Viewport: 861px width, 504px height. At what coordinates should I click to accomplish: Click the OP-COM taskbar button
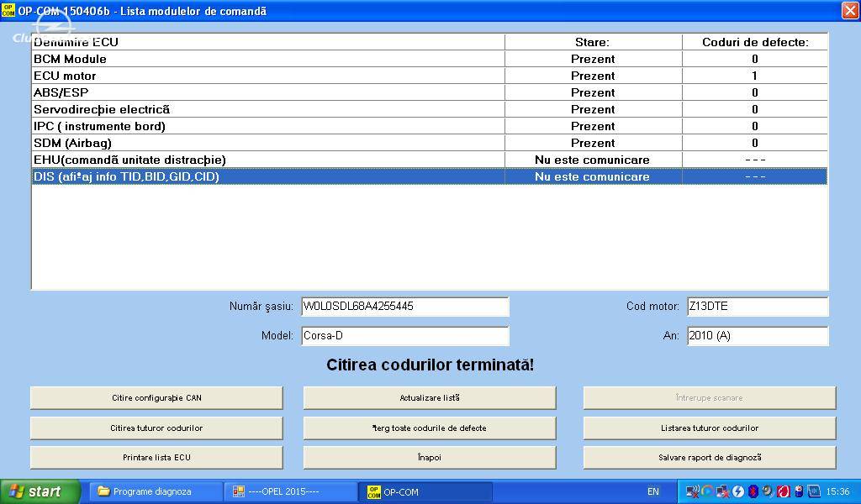pos(425,491)
